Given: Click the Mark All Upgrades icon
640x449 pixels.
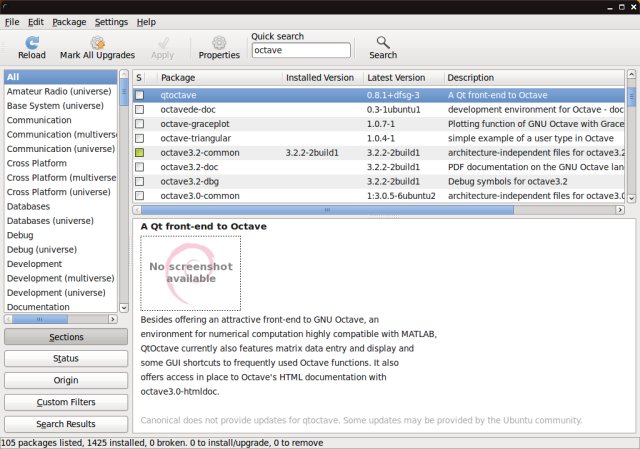Looking at the screenshot, I should click(x=97, y=43).
